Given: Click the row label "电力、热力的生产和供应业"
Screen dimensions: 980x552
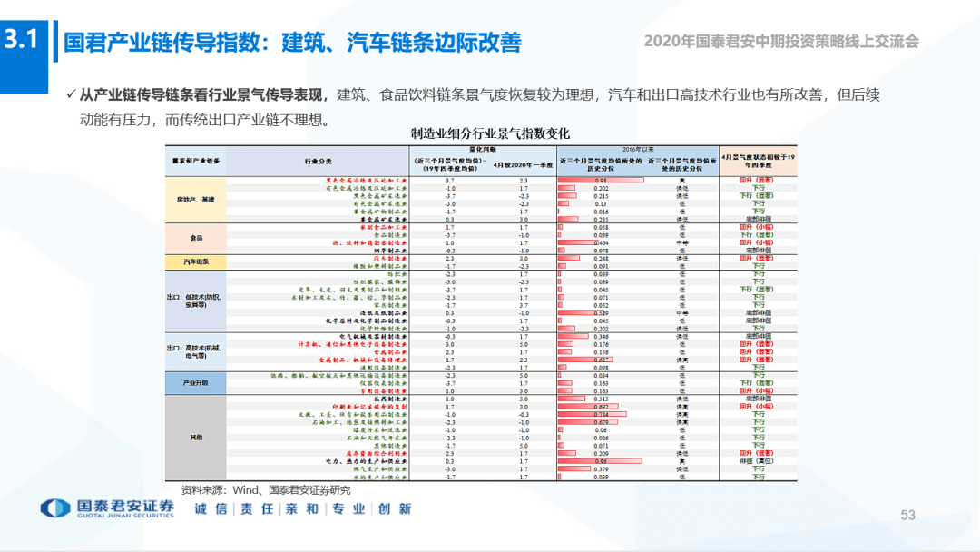Looking at the screenshot, I should click(x=367, y=461).
